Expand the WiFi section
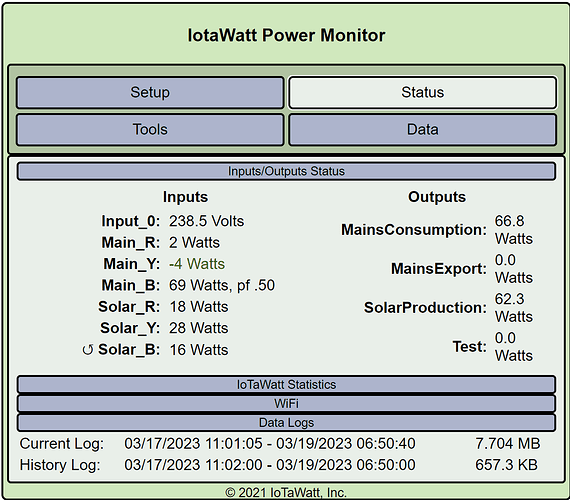This screenshot has width=570, height=500. (x=286, y=403)
